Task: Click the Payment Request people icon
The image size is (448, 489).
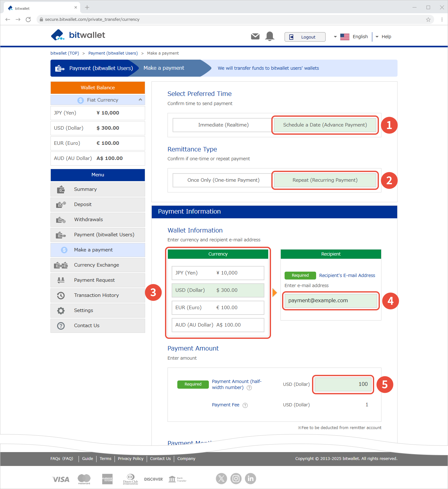Action: coord(61,280)
